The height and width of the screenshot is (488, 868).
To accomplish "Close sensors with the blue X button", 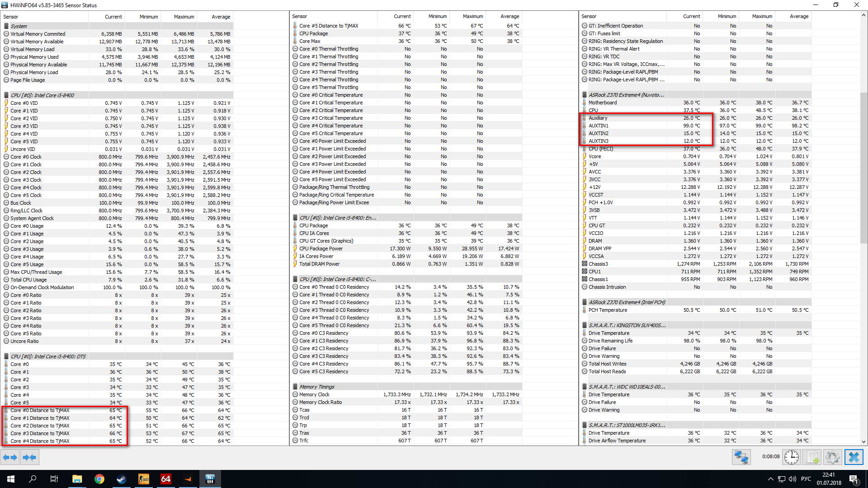I will pos(854,457).
